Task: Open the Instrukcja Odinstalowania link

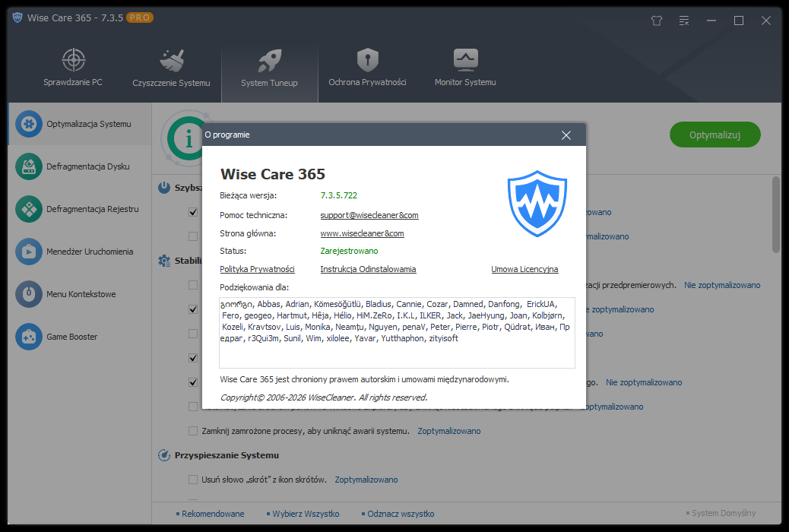Action: 369,269
